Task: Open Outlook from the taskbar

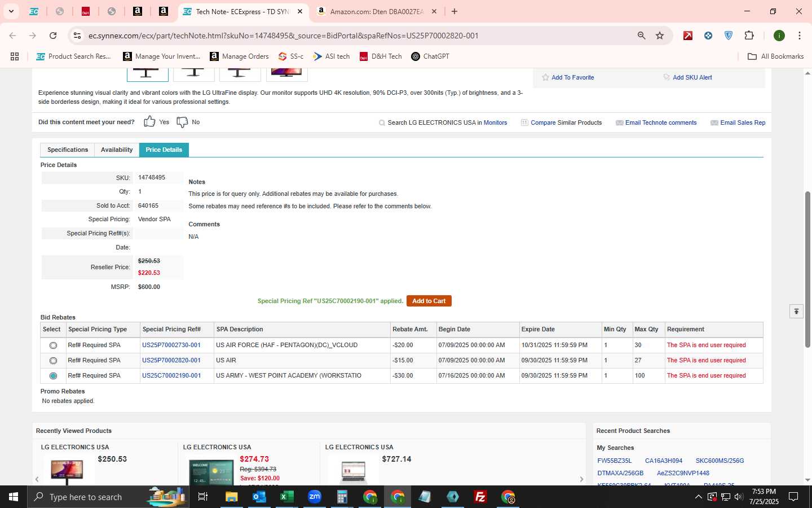Action: (259, 497)
